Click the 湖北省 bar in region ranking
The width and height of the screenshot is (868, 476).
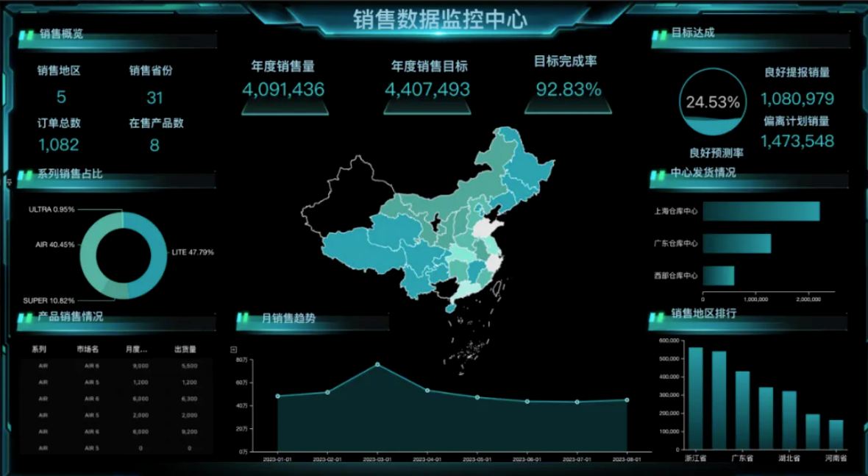click(789, 421)
